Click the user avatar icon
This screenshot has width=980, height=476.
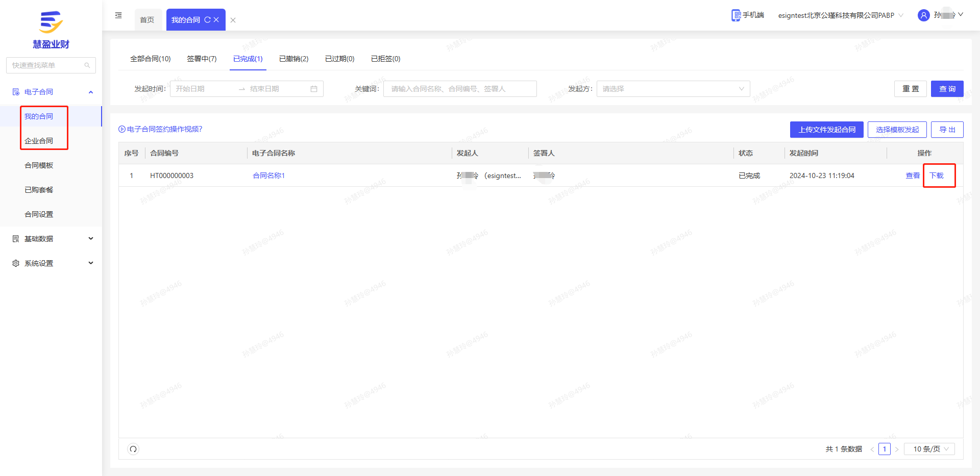point(923,15)
